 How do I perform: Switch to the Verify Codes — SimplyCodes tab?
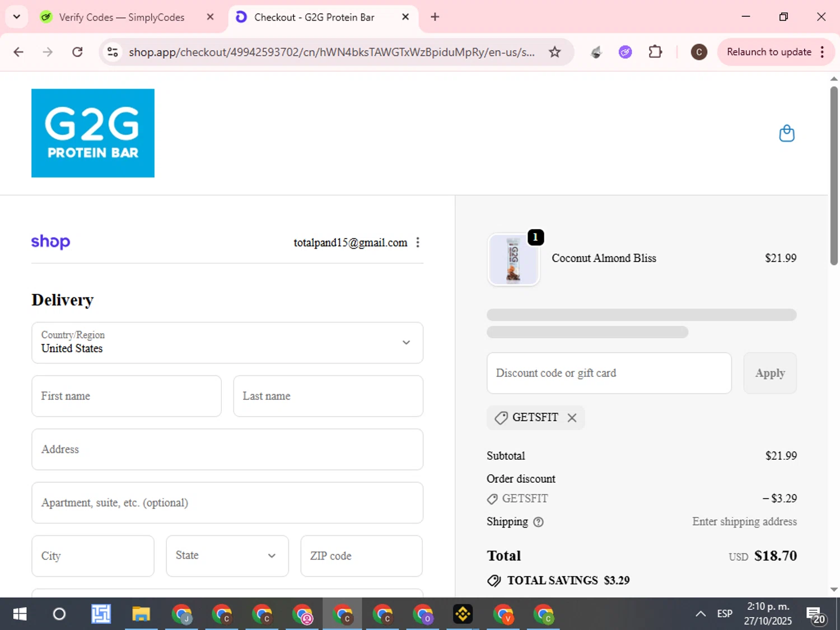122,17
